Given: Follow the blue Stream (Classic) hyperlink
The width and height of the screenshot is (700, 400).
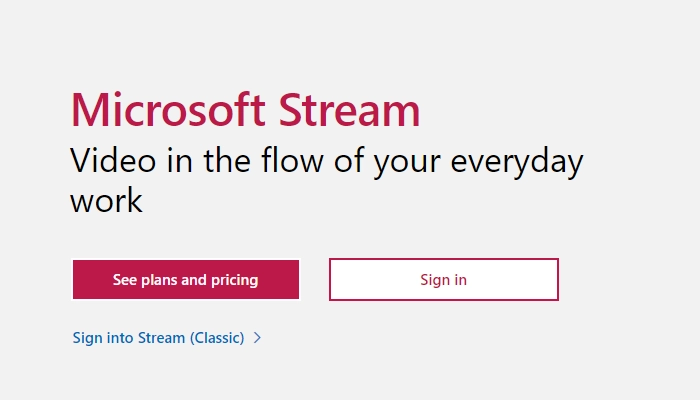Looking at the screenshot, I should coord(158,338).
